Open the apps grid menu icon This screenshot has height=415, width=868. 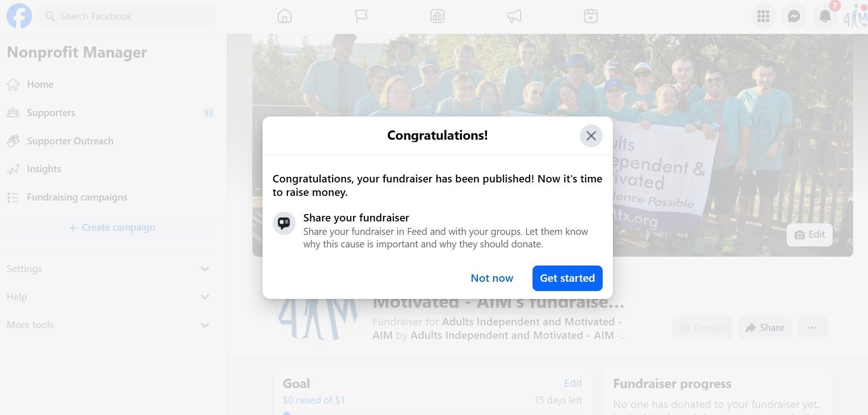point(763,17)
